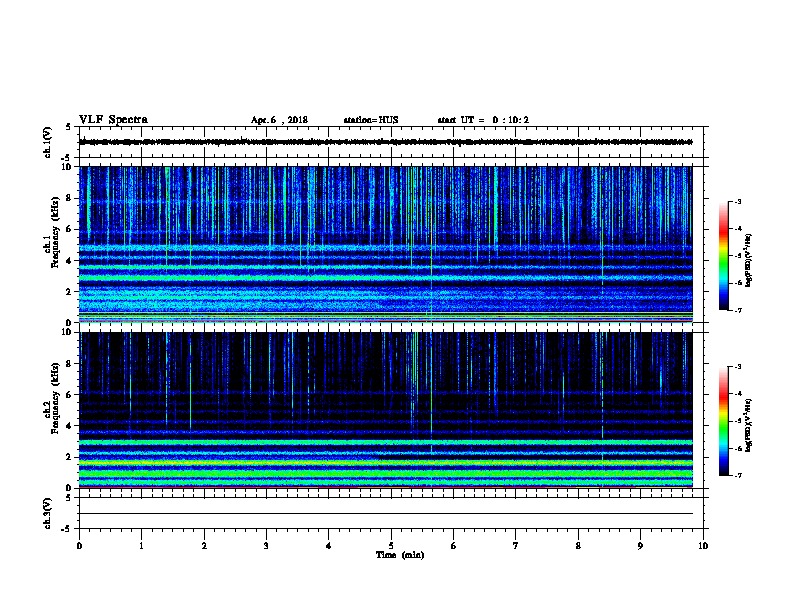The height and width of the screenshot is (612, 792).
Task: Select the ch.1 "Frequency (kHz)" axis label
Action: [55, 233]
